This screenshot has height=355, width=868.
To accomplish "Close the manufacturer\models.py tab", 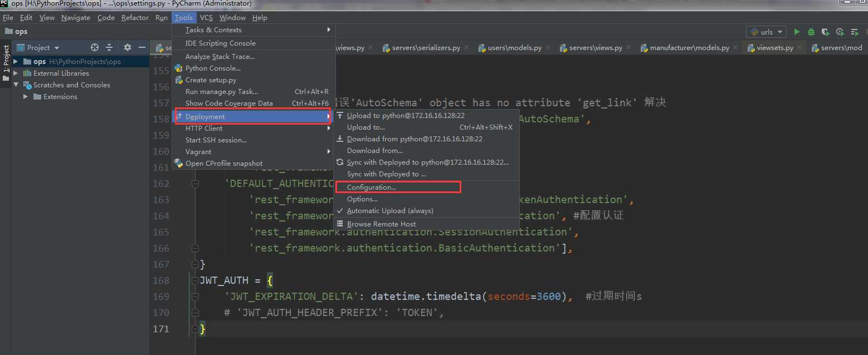I will (735, 48).
